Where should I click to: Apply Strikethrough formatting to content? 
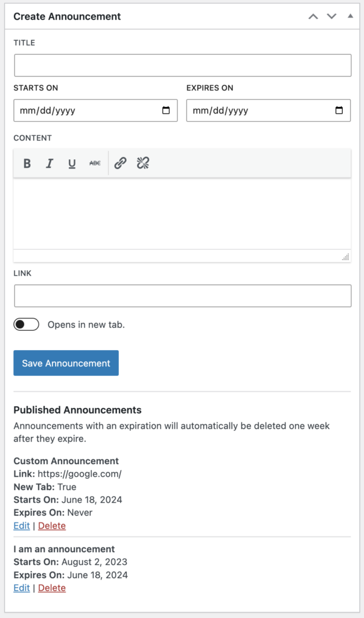95,164
